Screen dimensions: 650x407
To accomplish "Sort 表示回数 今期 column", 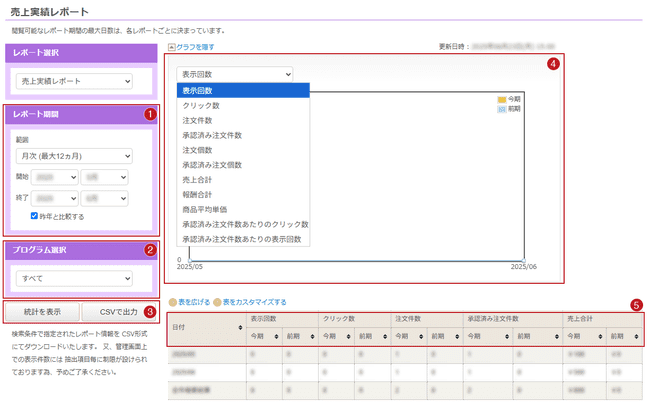I will pyautogui.click(x=276, y=337).
